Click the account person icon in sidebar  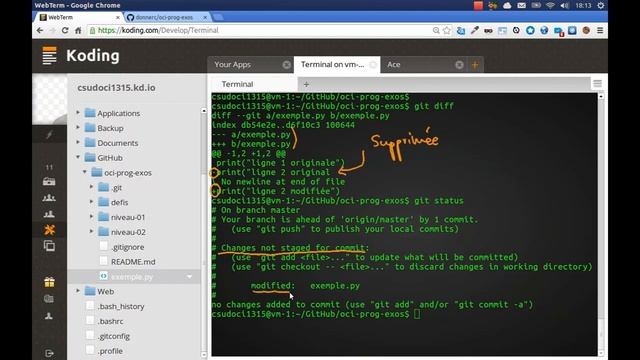coord(49,316)
